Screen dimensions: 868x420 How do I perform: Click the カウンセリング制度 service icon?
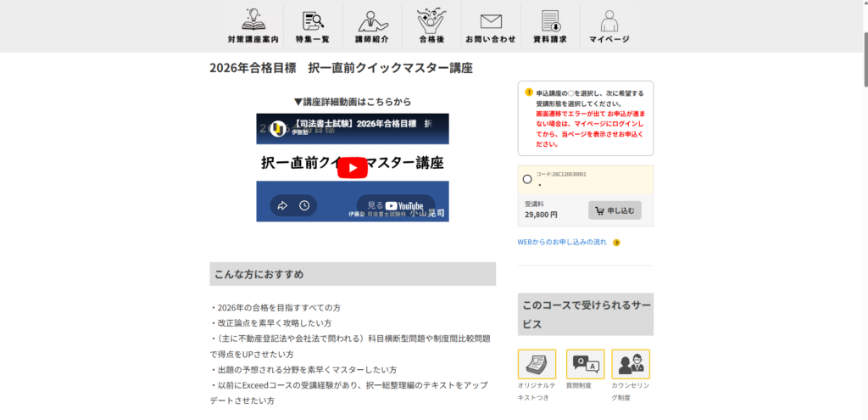[x=630, y=364]
